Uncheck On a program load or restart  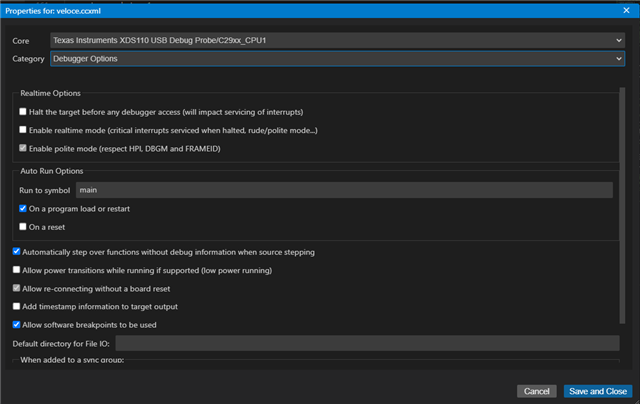click(x=24, y=208)
